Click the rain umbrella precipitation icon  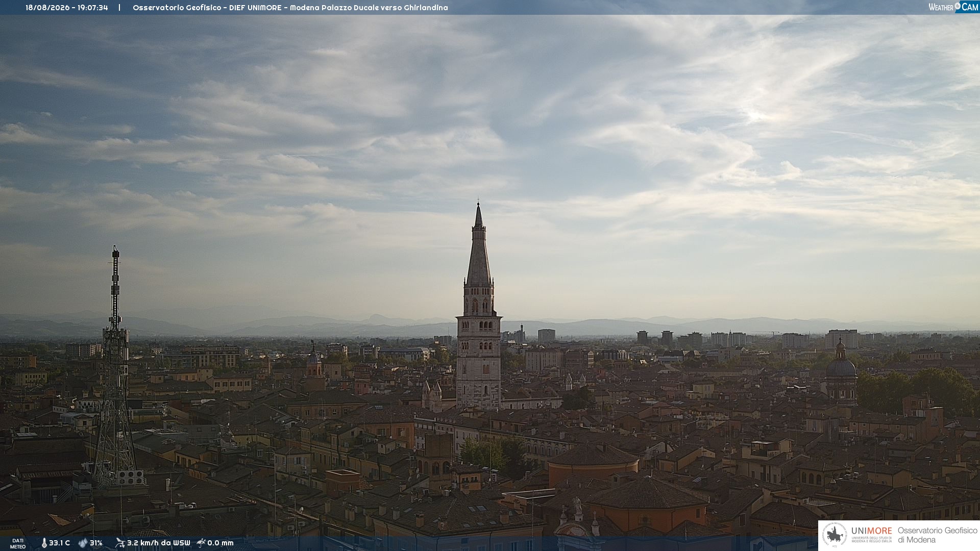201,543
